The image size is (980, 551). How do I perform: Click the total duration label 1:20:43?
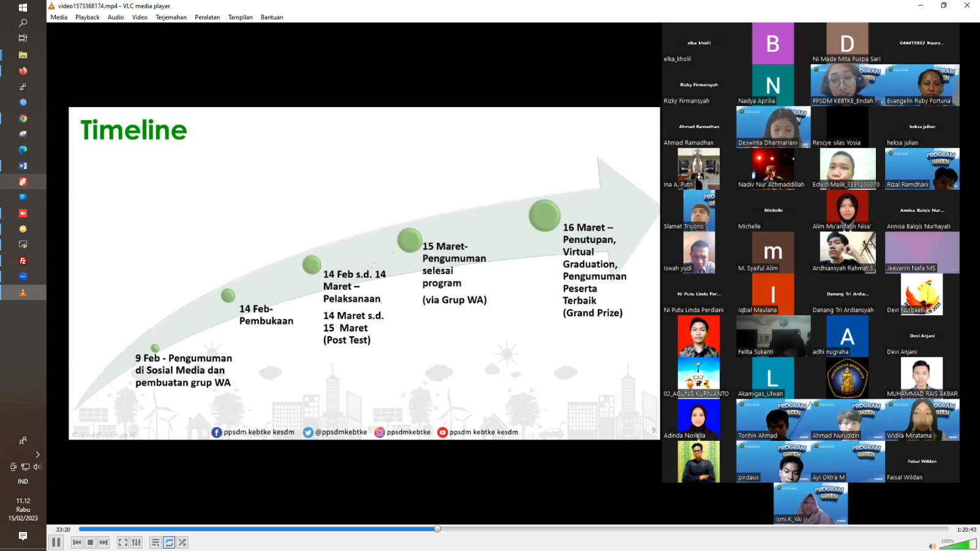point(966,530)
